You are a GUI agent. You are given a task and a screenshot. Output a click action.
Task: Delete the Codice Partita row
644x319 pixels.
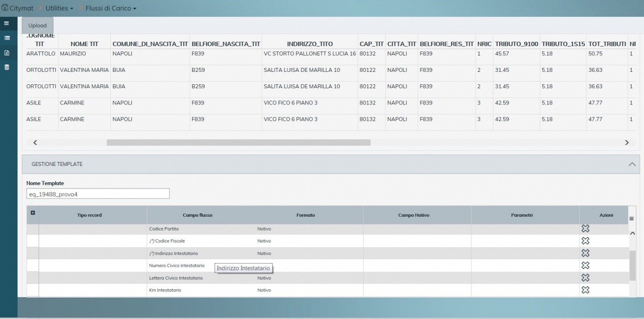[585, 229]
